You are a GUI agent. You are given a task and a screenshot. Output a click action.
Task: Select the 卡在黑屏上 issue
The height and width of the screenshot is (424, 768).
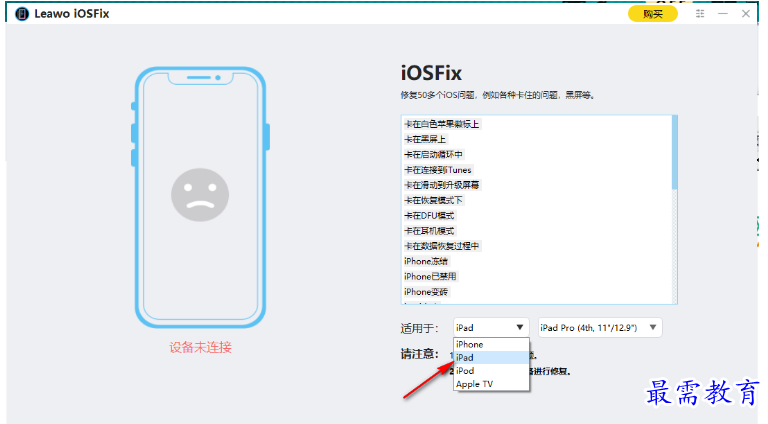(425, 140)
